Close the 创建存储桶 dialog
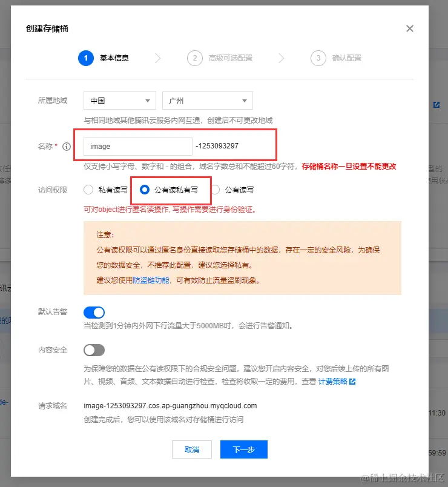This screenshot has width=448, height=487. (x=409, y=28)
